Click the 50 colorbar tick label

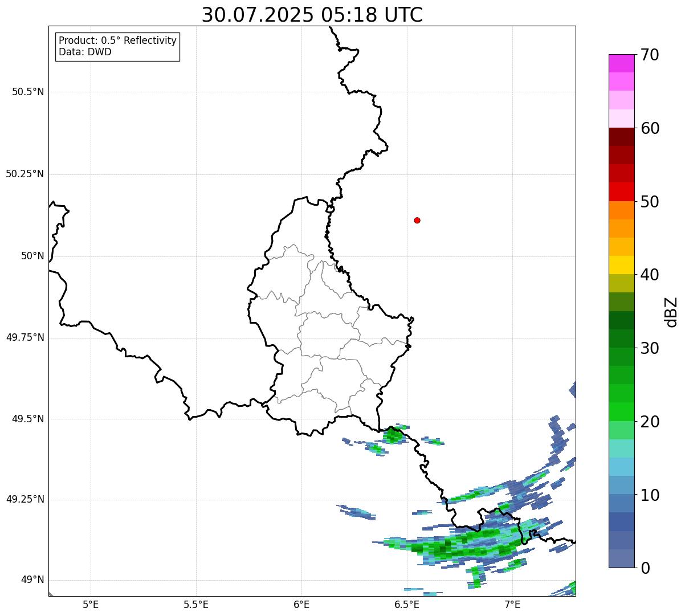pyautogui.click(x=650, y=202)
